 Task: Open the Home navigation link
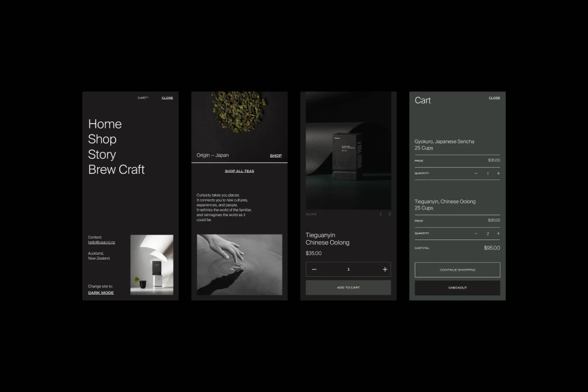click(105, 124)
